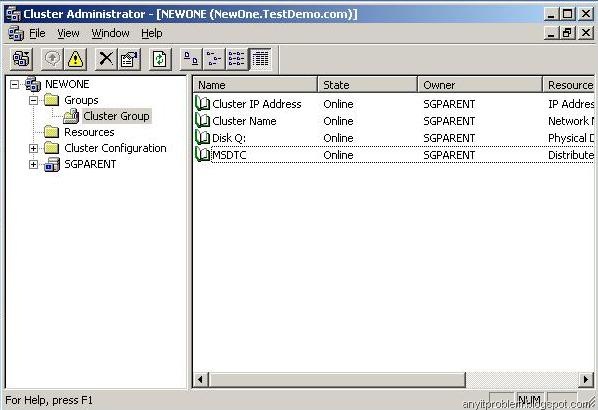Collapse the NEWONE tree node

[14, 84]
